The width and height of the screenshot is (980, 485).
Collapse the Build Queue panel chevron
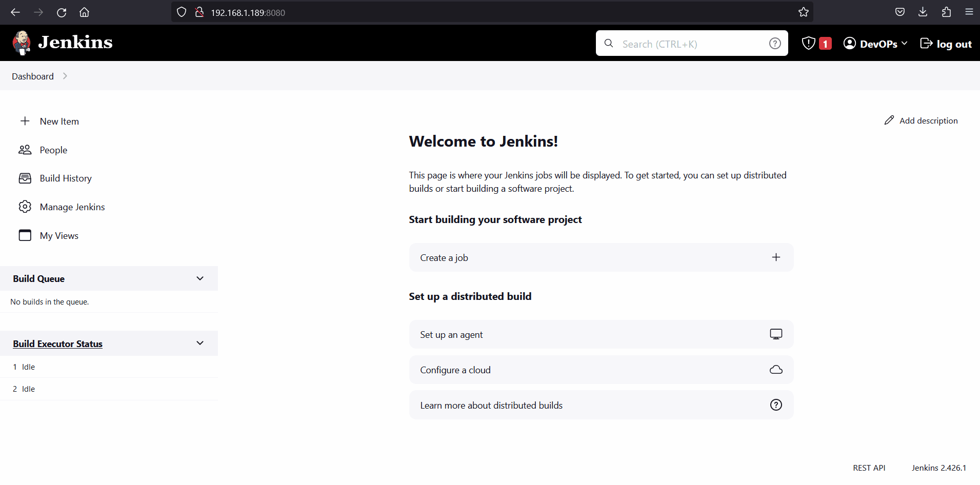point(200,278)
